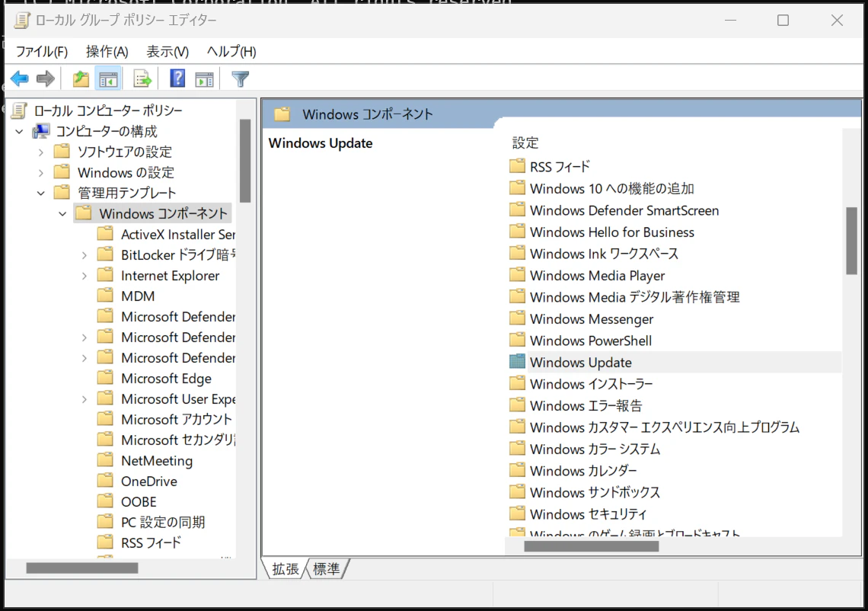Click the Windows セキュリティ folder icon
Image resolution: width=868 pixels, height=611 pixels.
coord(517,513)
